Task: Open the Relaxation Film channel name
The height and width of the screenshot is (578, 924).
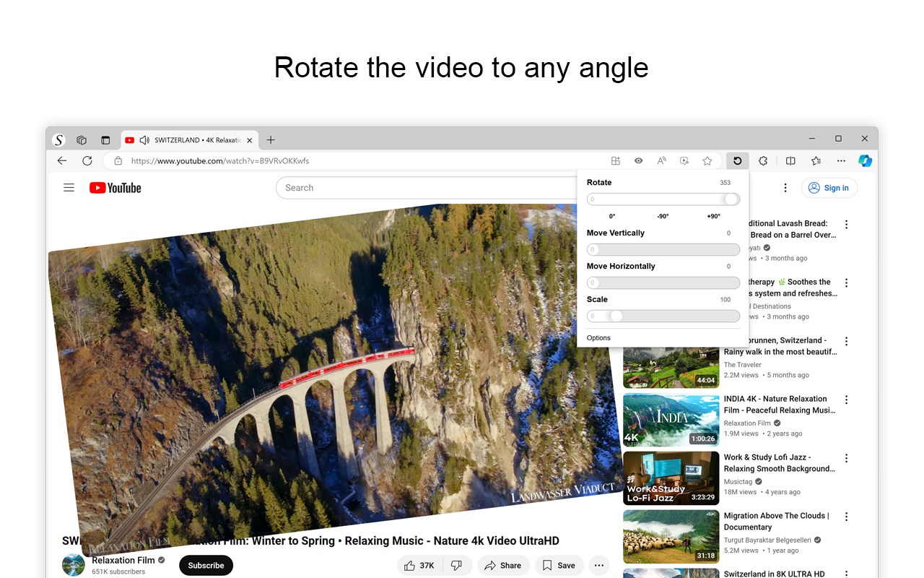Action: 123,560
